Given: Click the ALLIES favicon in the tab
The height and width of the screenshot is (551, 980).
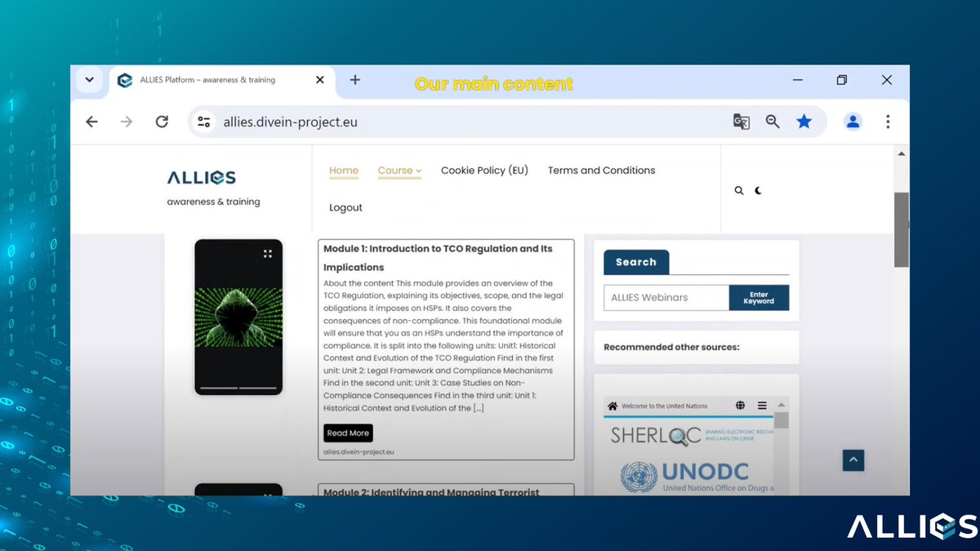Looking at the screenshot, I should pos(125,80).
